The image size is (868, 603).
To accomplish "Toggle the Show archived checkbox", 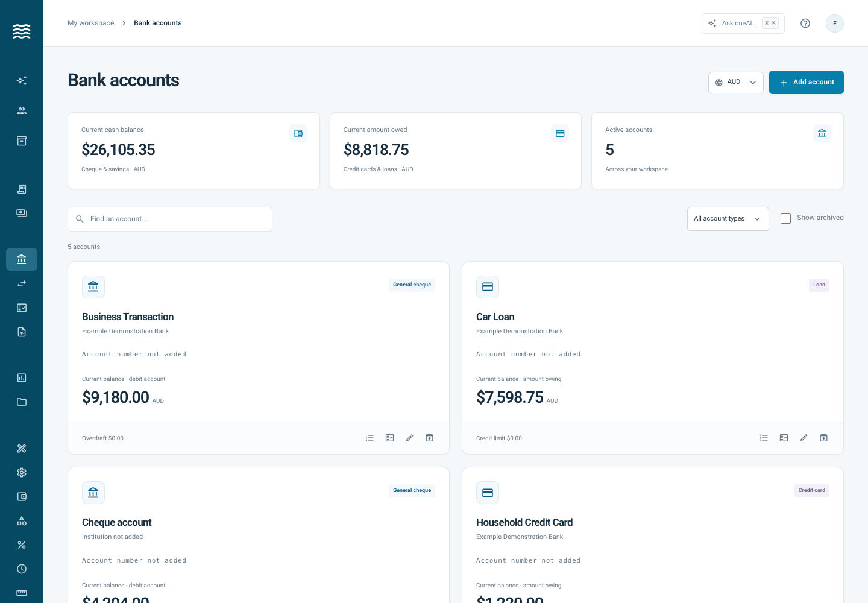I will point(785,218).
